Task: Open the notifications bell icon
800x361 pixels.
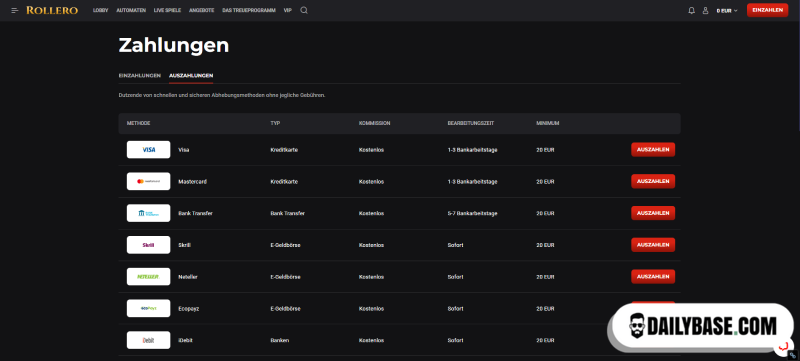Action: 692,10
